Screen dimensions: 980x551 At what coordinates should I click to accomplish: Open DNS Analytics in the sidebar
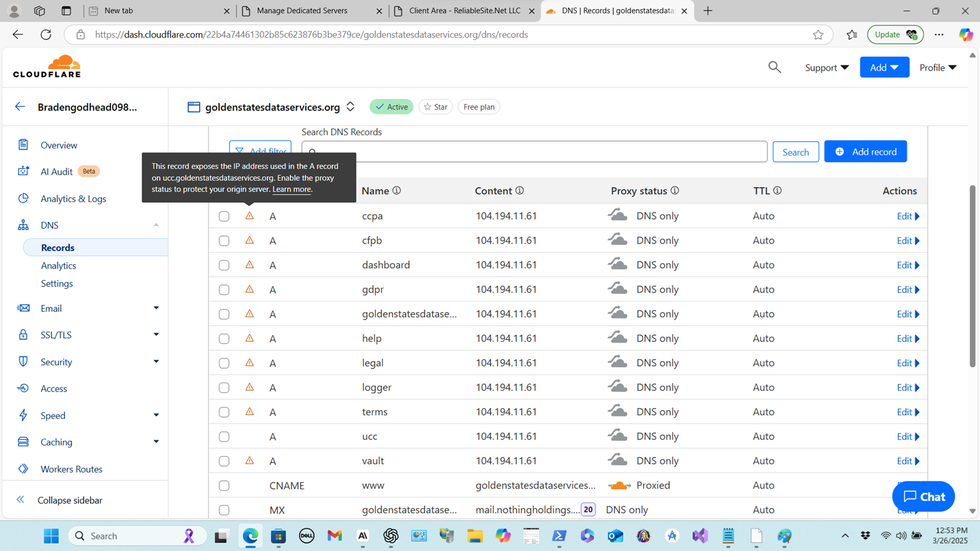pyautogui.click(x=59, y=265)
